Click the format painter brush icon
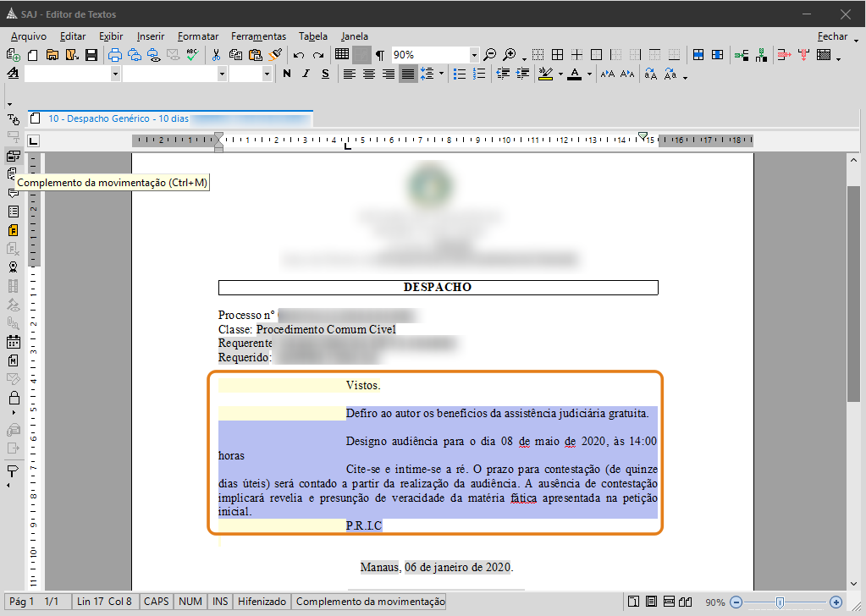The height and width of the screenshot is (616, 866). (275, 55)
